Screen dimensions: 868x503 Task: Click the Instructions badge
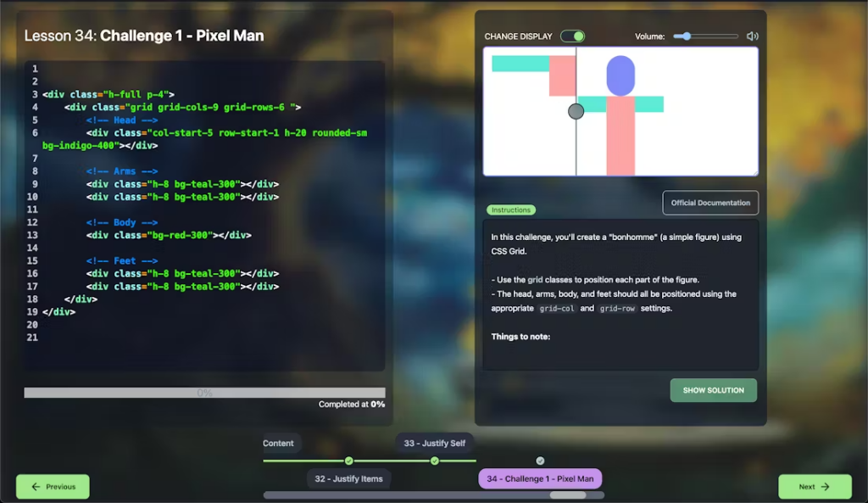click(x=511, y=210)
